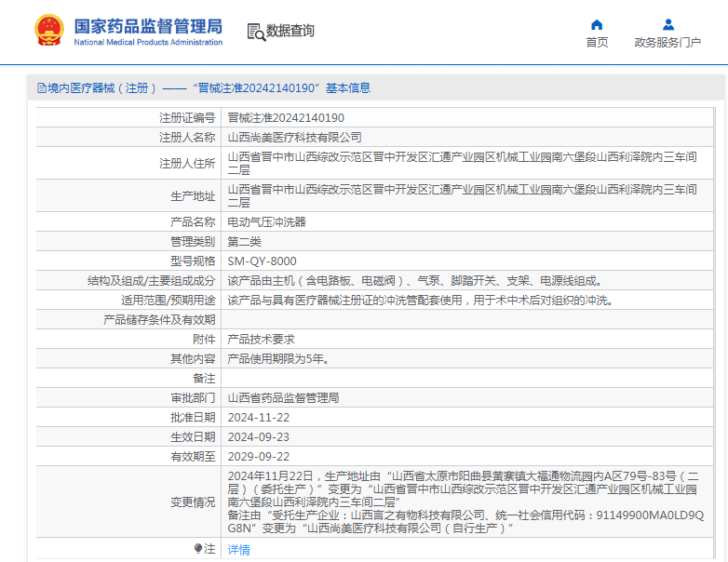This screenshot has height=562, width=728.
Task: Click product name cell 电动气压冲洗器
Action: [x=267, y=222]
